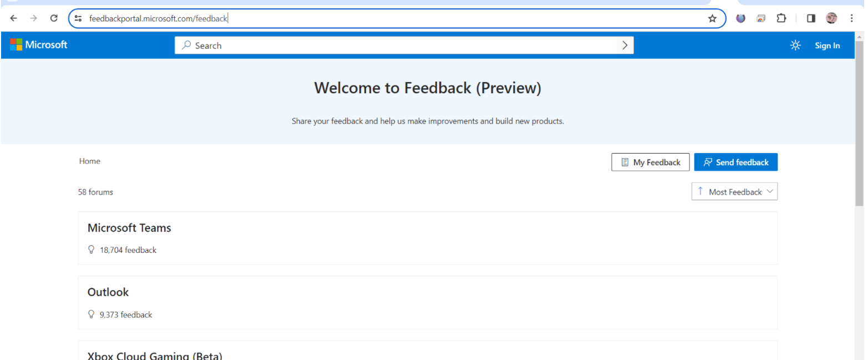Click the browser profile avatar picture
This screenshot has height=360, width=868.
point(831,18)
